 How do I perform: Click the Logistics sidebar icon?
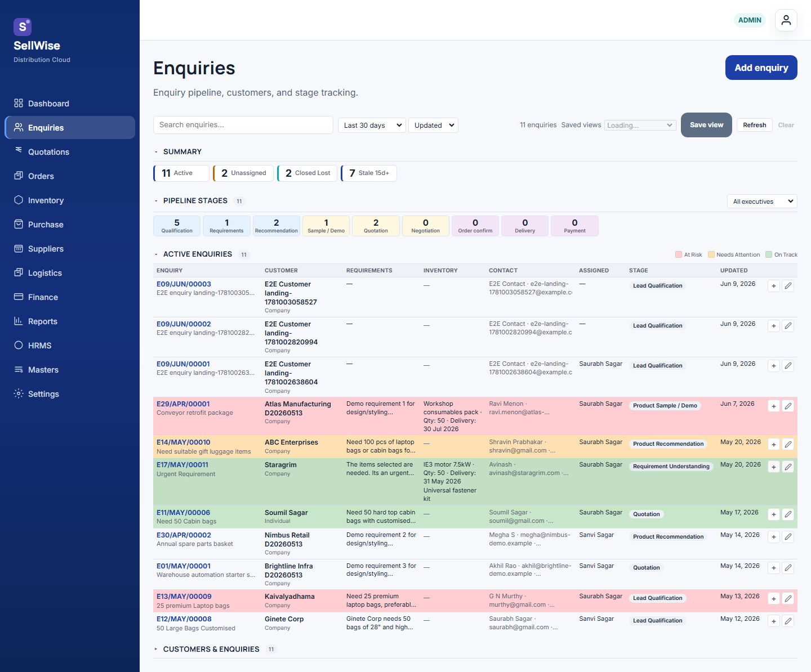19,272
